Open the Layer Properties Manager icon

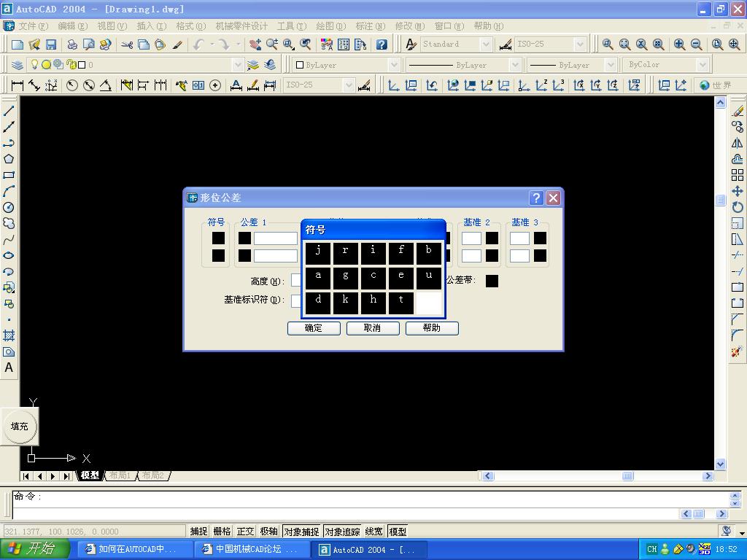point(18,65)
